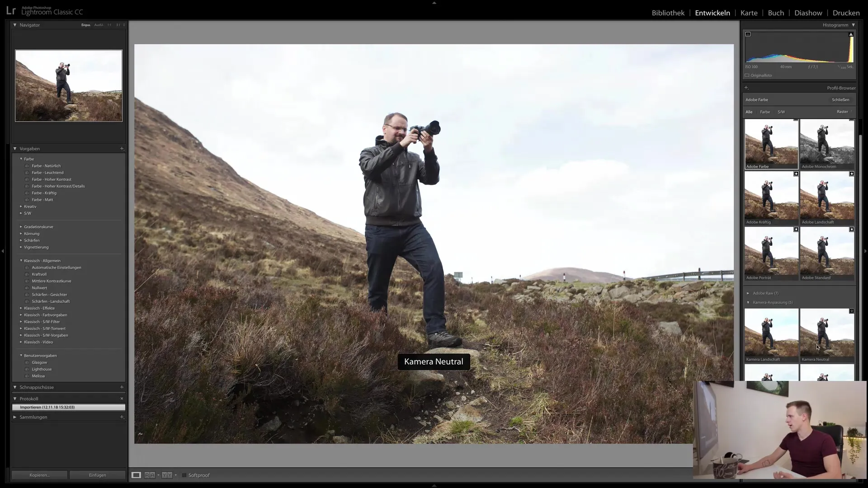Toggle highlight clipping indicator in histogram
Screen dimensions: 868x488
(x=851, y=34)
